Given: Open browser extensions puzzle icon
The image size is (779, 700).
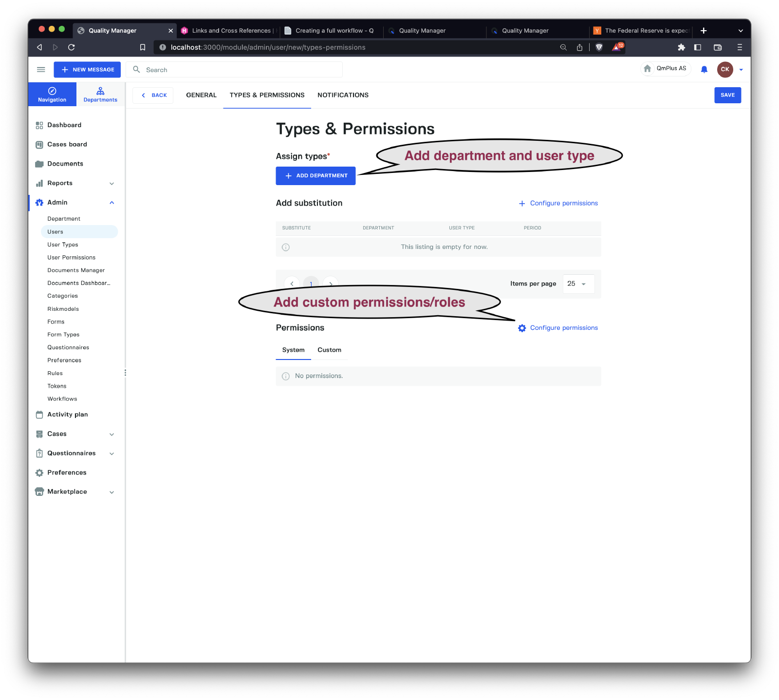Looking at the screenshot, I should tap(681, 47).
